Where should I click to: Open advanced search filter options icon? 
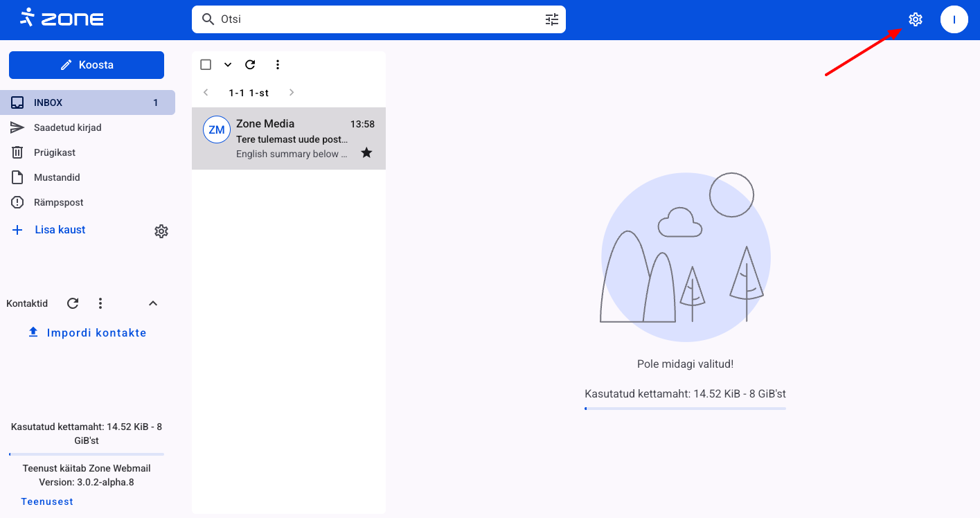pyautogui.click(x=551, y=19)
